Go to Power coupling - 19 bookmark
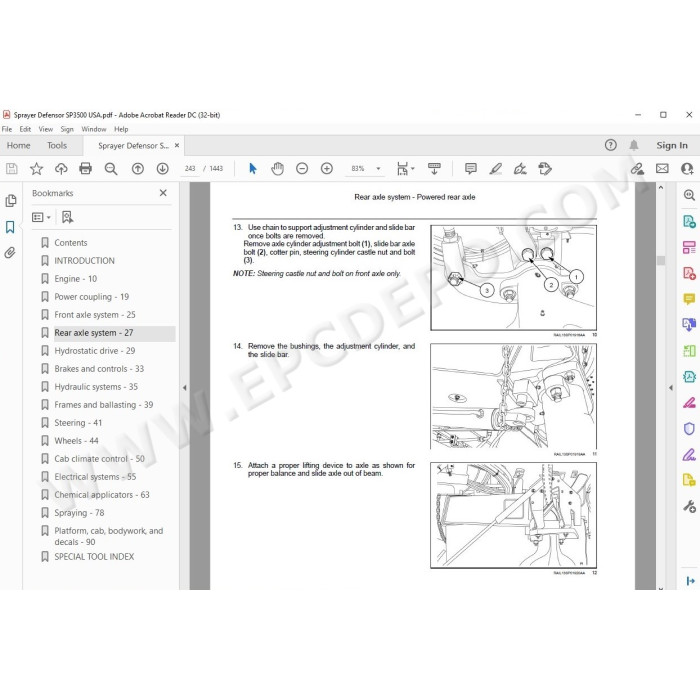The image size is (700, 700). (92, 297)
